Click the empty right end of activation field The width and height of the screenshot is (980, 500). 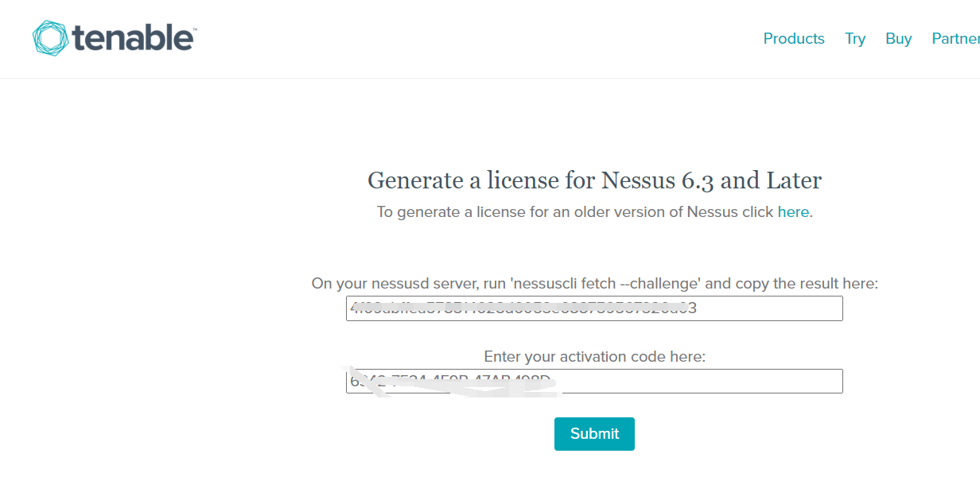click(716, 382)
